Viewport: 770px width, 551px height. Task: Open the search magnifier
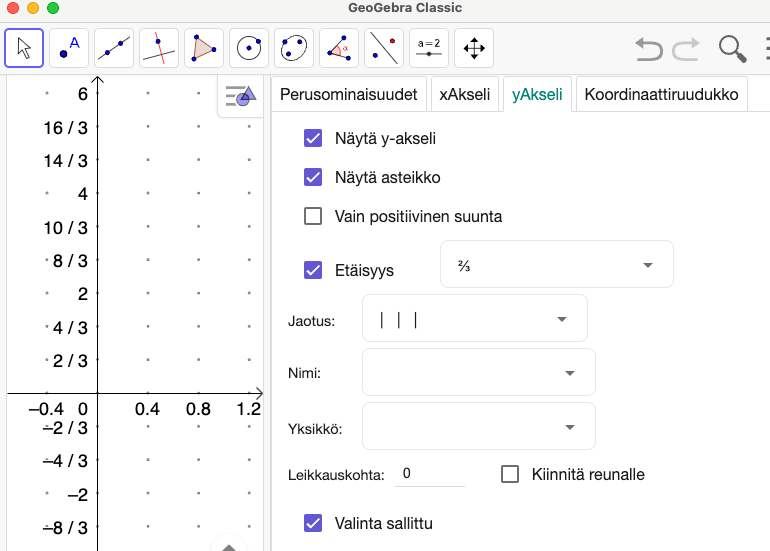(732, 48)
